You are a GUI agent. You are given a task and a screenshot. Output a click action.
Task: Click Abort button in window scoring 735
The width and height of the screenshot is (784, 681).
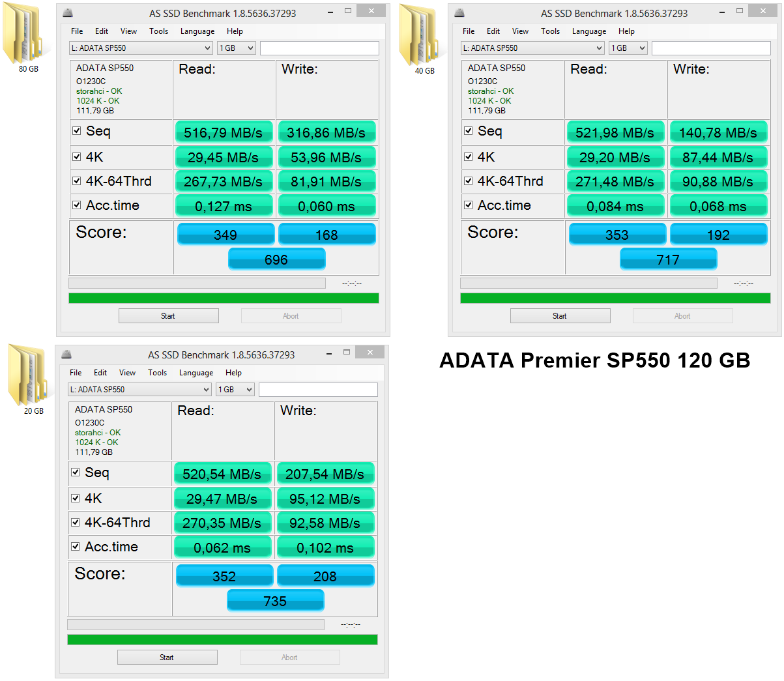tap(289, 658)
